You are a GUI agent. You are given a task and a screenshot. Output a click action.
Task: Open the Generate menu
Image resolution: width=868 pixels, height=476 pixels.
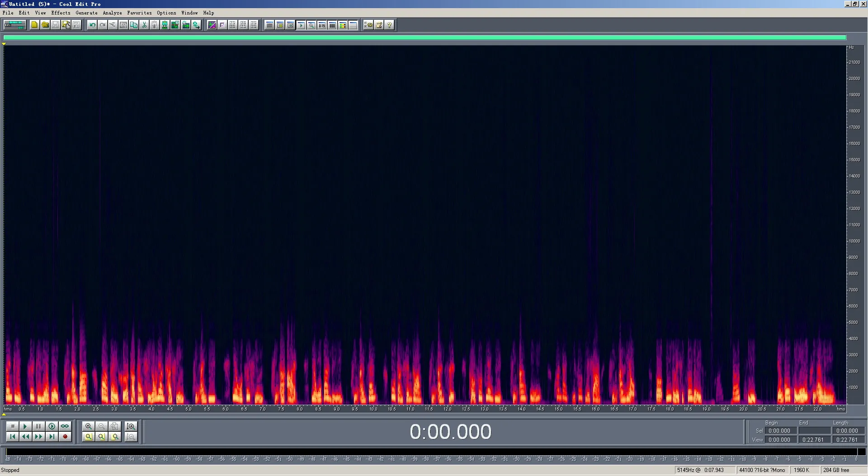point(86,13)
